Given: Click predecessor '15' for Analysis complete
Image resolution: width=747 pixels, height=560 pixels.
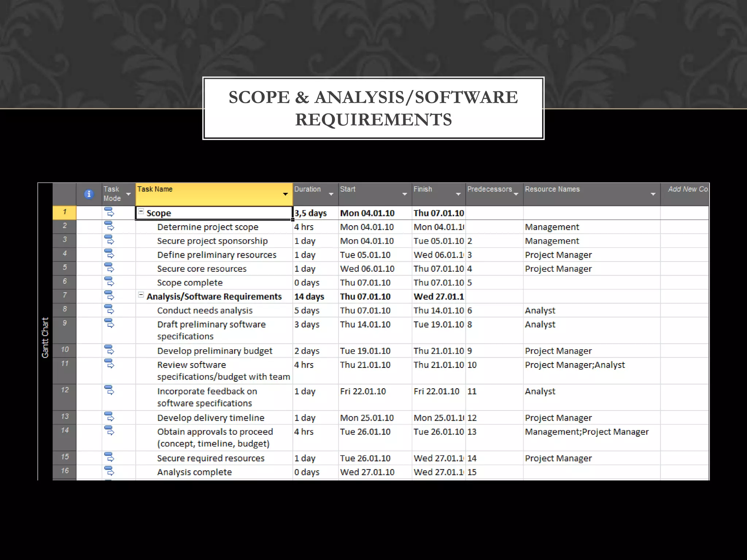Looking at the screenshot, I should 494,472.
